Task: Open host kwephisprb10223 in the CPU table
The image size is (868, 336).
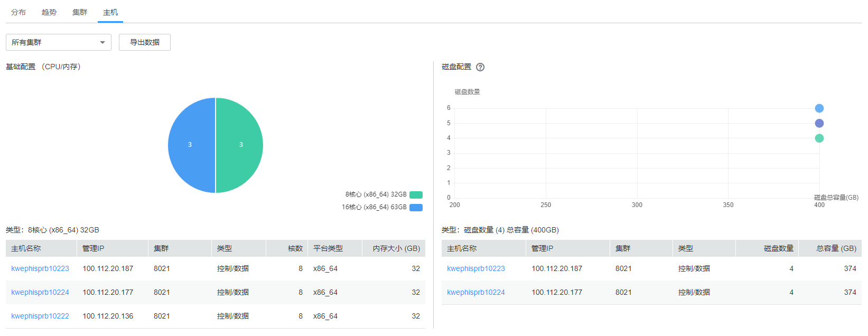Action: [40, 268]
